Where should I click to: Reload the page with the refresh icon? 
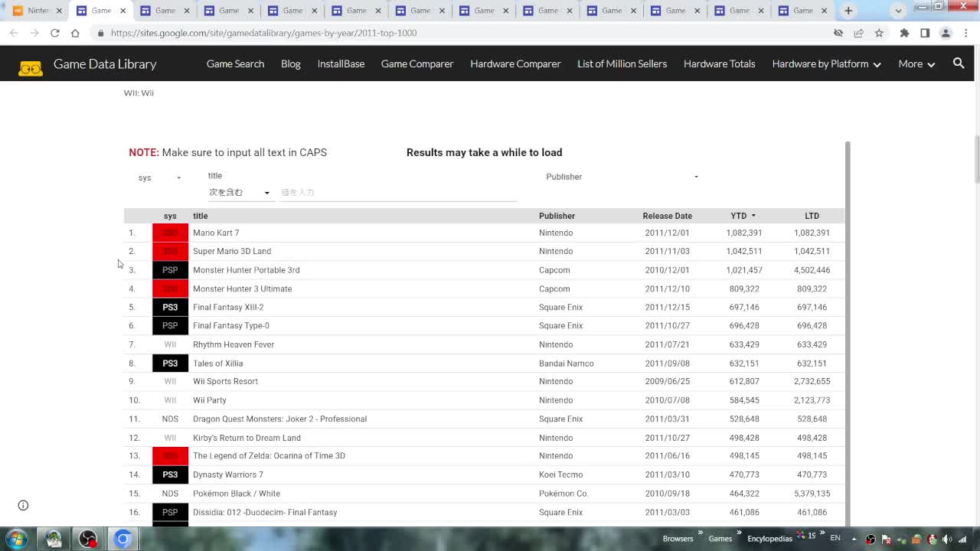tap(55, 33)
